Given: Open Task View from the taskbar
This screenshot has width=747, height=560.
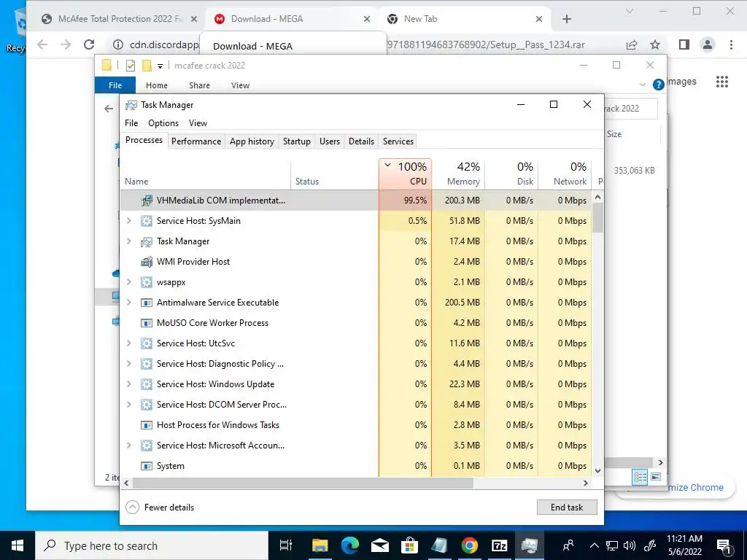Looking at the screenshot, I should 285,545.
